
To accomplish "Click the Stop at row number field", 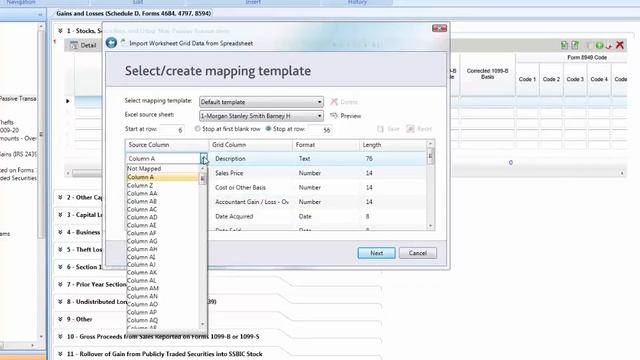I will (320, 130).
